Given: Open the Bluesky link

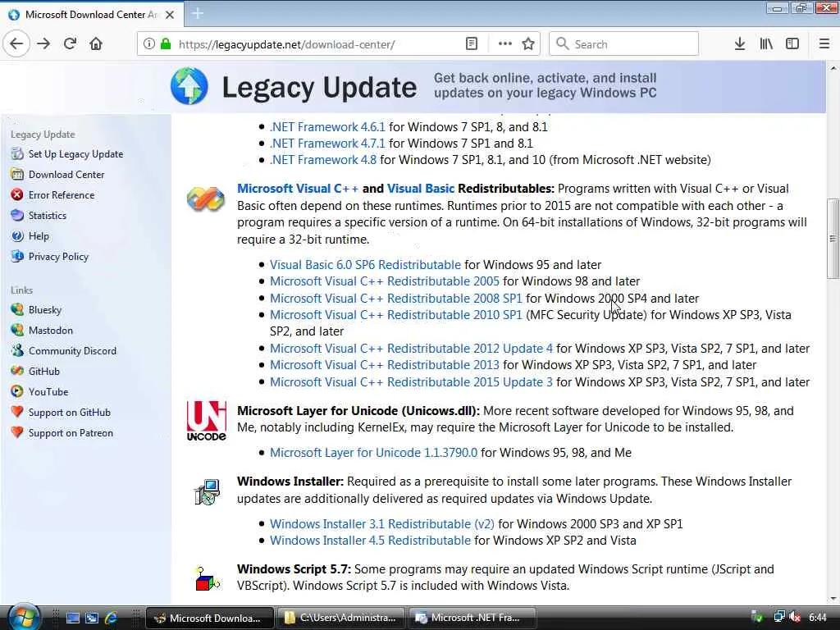Looking at the screenshot, I should tap(45, 309).
